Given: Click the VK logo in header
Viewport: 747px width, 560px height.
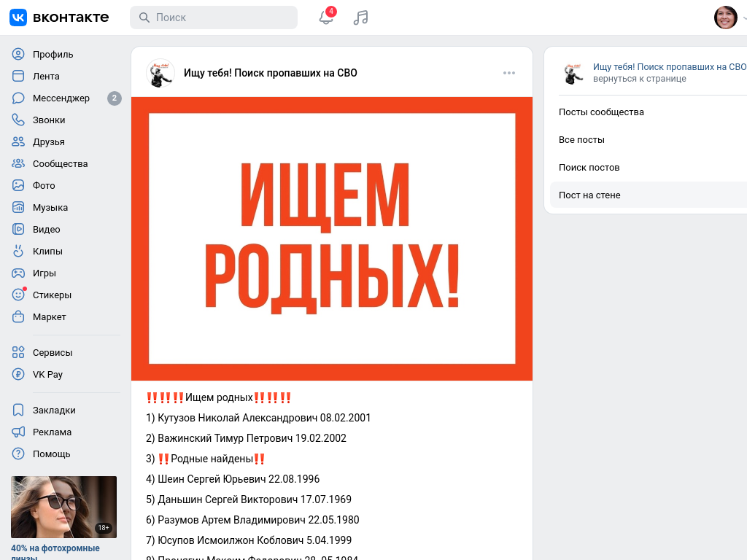Looking at the screenshot, I should [x=59, y=17].
